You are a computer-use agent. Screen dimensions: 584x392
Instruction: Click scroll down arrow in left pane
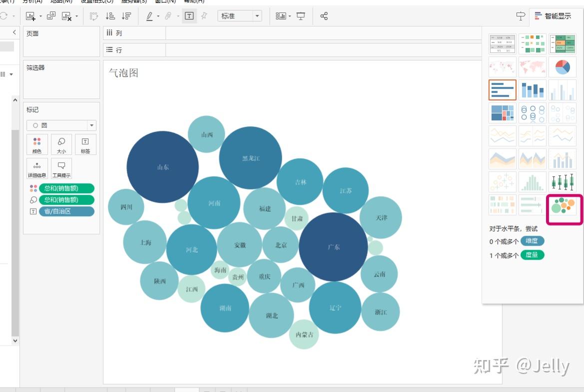[15, 341]
